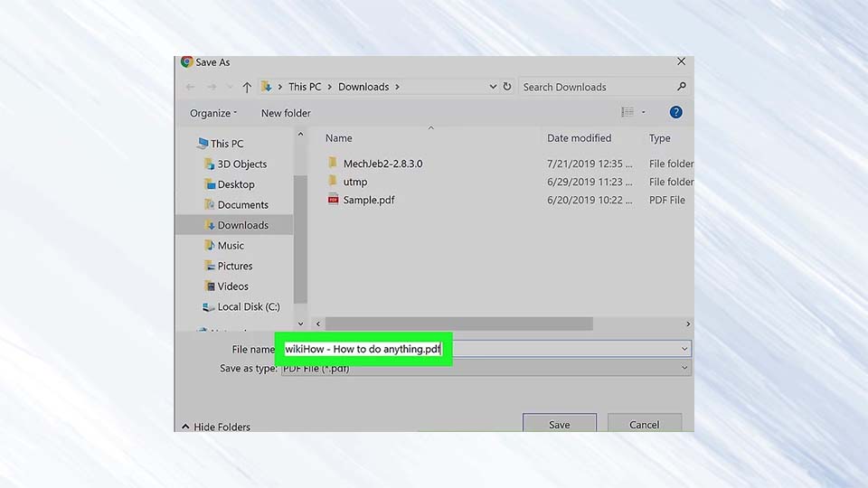This screenshot has width=868, height=488.
Task: Click the Cancel button
Action: (645, 424)
